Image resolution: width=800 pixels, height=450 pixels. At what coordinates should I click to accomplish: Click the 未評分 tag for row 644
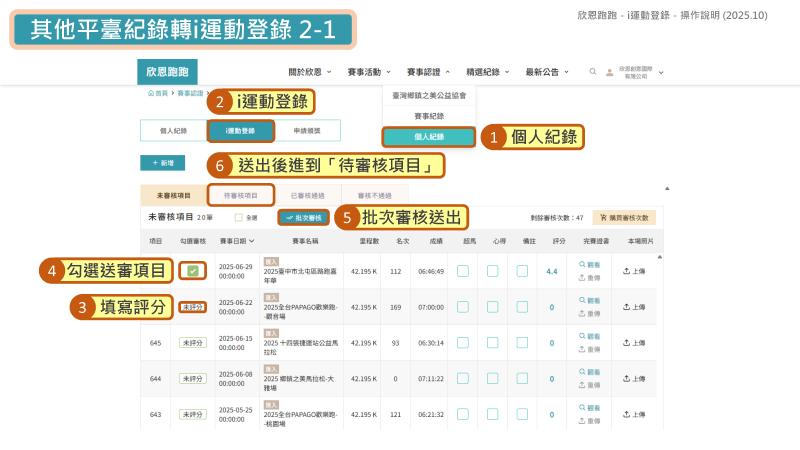[193, 378]
